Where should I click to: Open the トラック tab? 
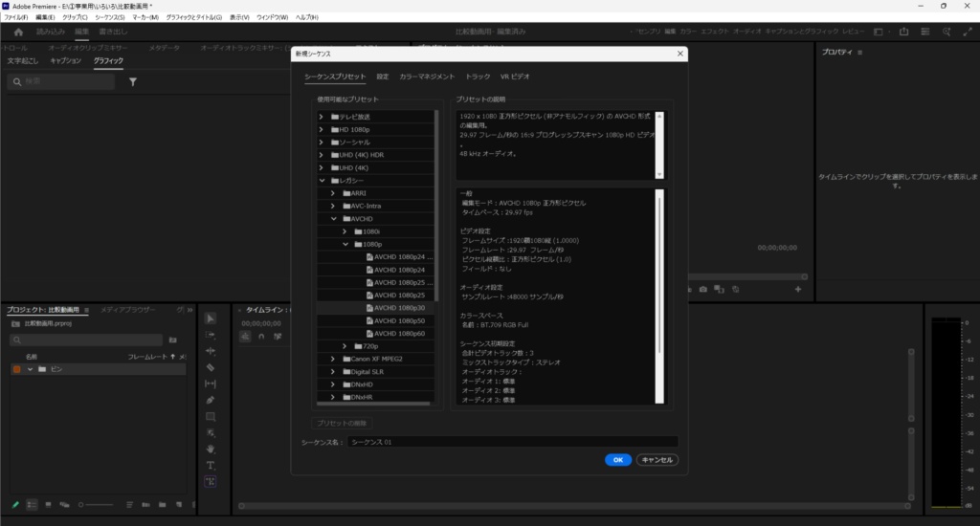(478, 77)
